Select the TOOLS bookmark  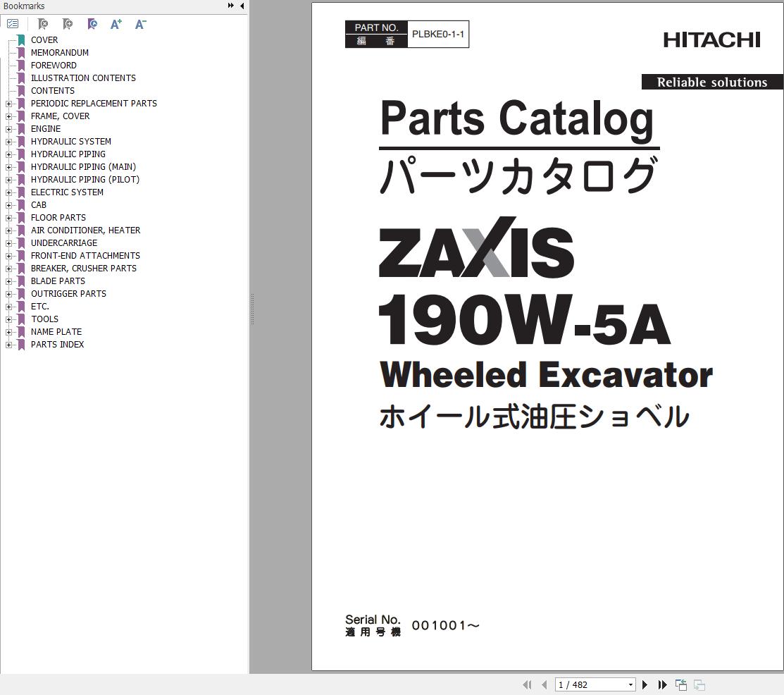[44, 319]
